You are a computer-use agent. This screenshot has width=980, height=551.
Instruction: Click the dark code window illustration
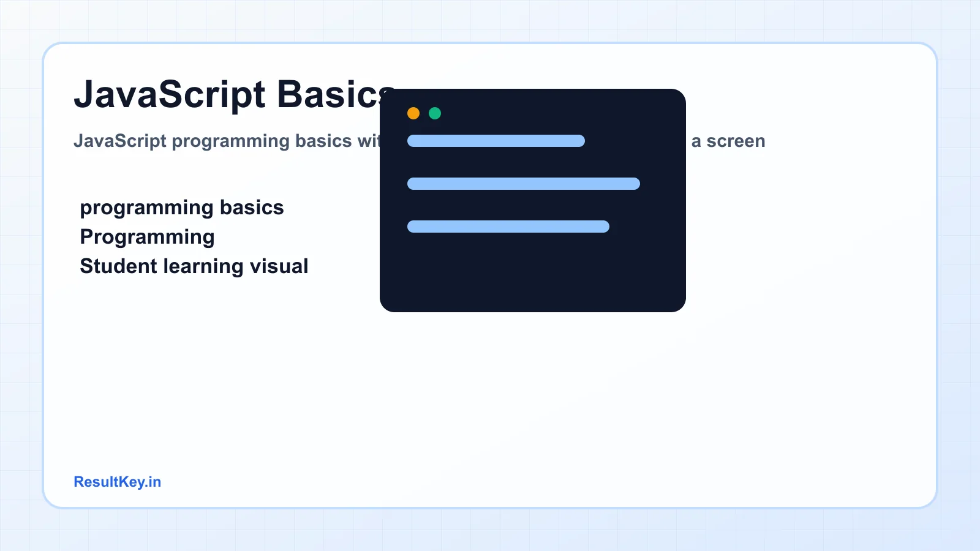point(533,200)
